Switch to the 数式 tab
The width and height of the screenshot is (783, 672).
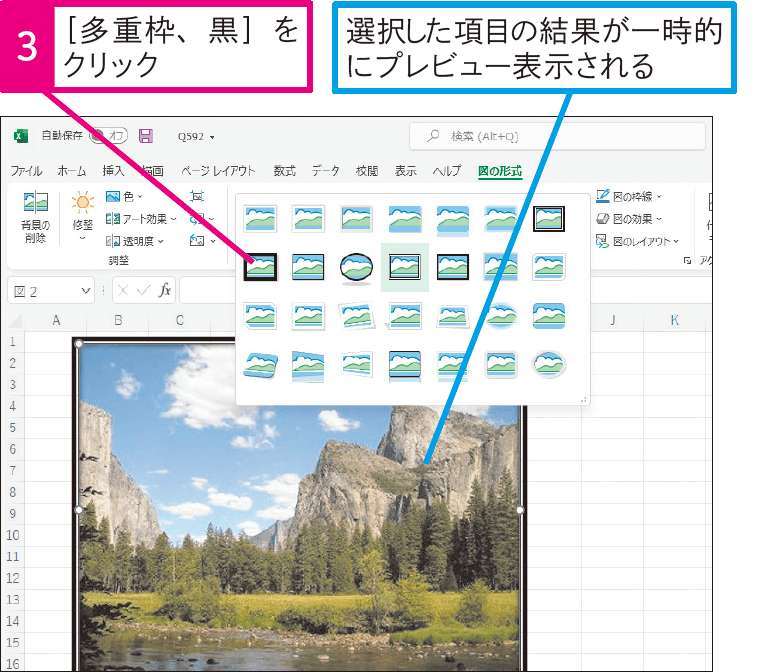point(285,171)
